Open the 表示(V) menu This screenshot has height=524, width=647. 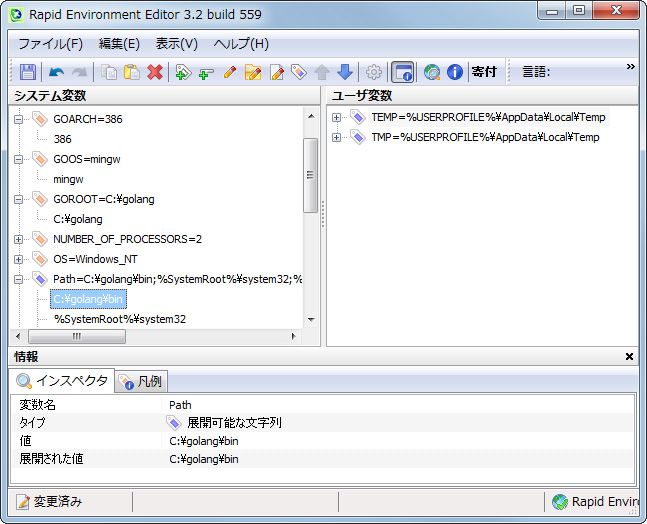177,44
